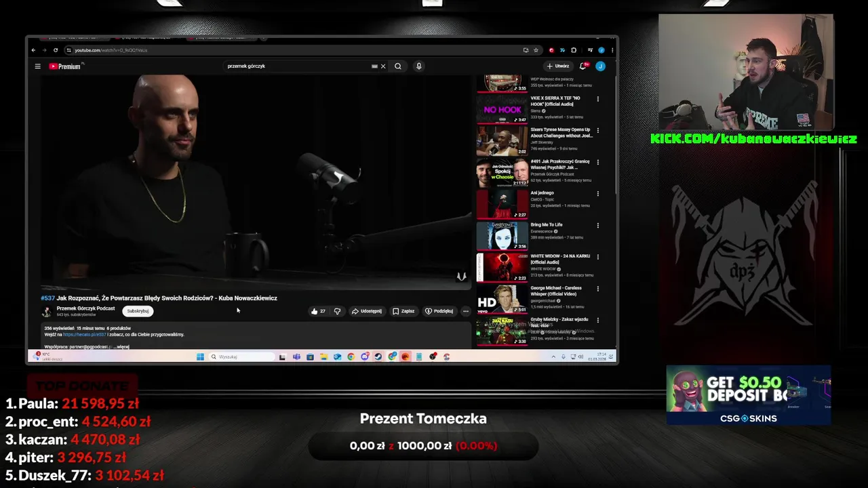Click the channel avatar beside Przemek Górczyk Podcast
The height and width of the screenshot is (488, 868).
pos(46,311)
